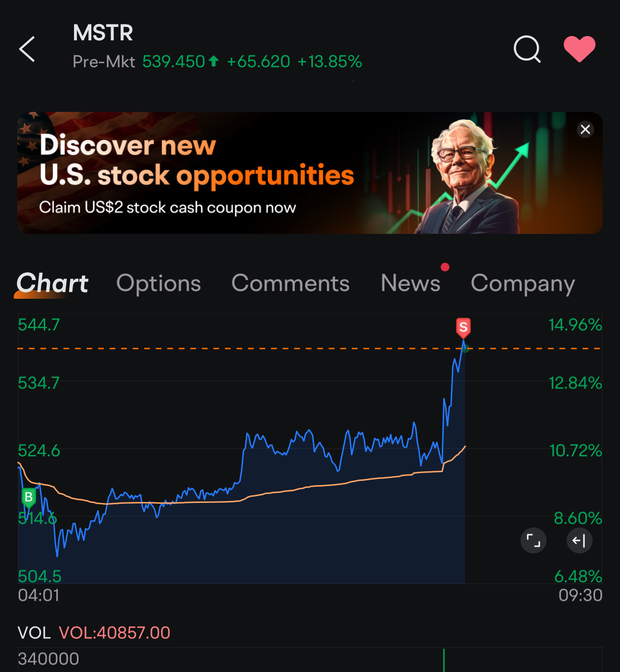This screenshot has width=620, height=672.
Task: Go back using the left arrow
Action: (x=27, y=49)
